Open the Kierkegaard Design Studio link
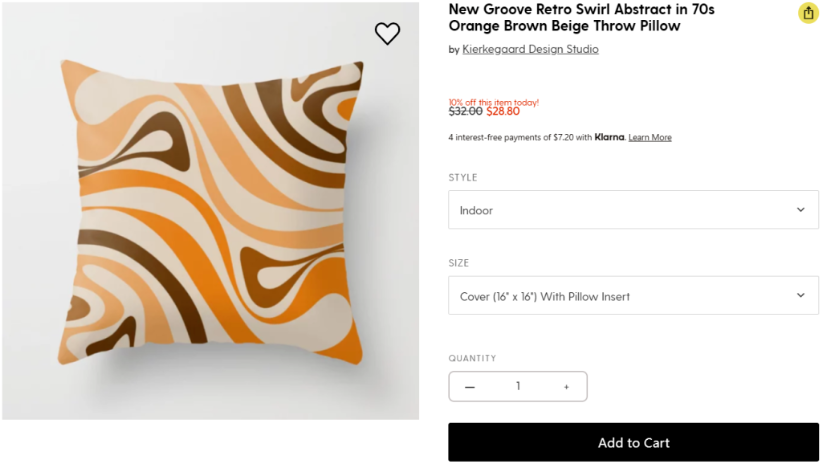Screen dimensions: 824x467 tap(530, 49)
